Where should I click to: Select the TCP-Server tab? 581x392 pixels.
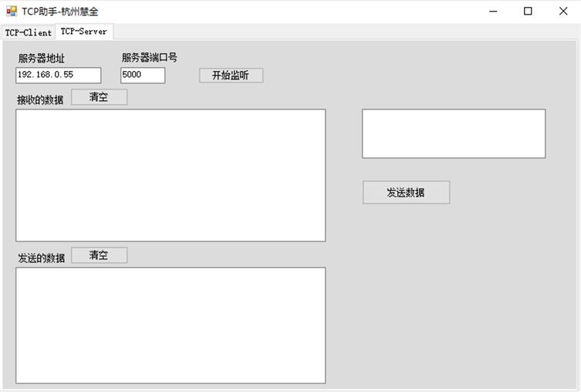tap(84, 32)
